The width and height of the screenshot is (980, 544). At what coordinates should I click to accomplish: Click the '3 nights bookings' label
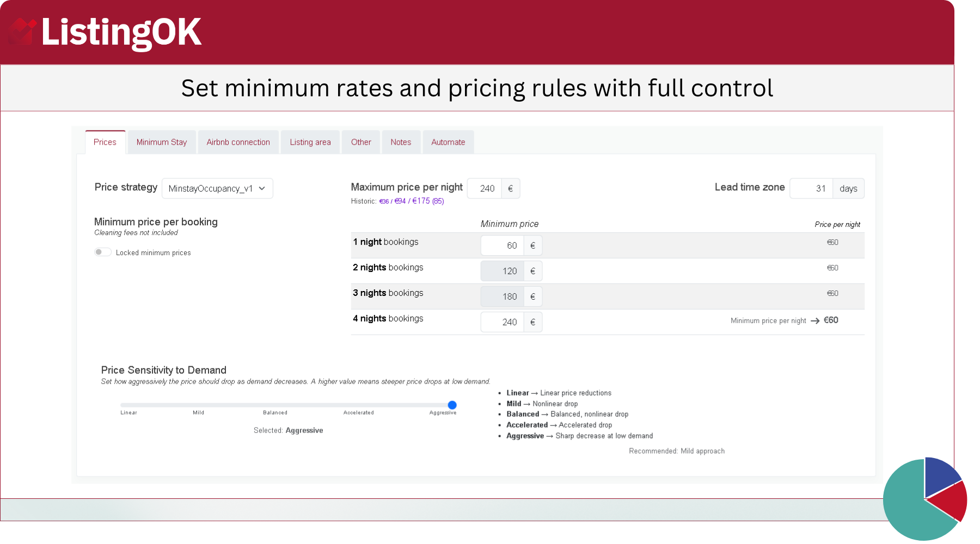(388, 293)
